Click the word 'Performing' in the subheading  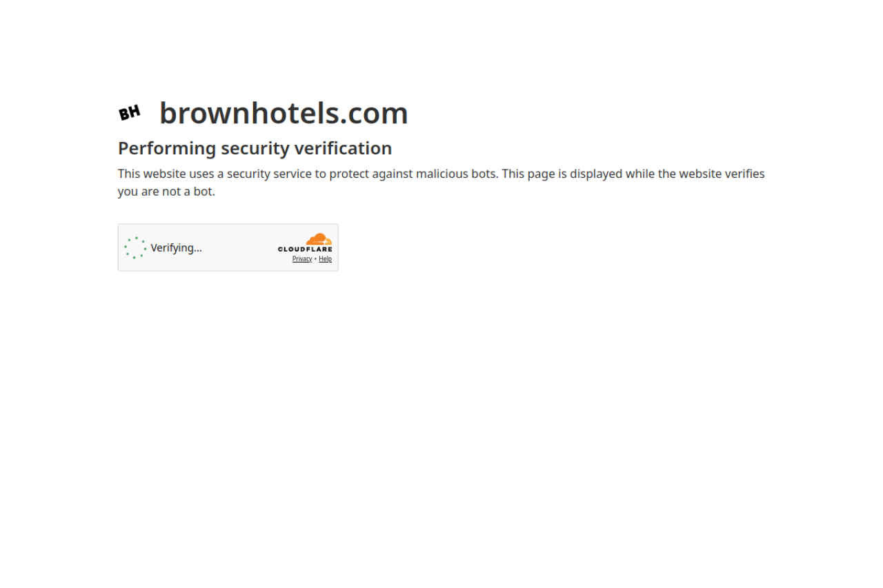pyautogui.click(x=168, y=148)
